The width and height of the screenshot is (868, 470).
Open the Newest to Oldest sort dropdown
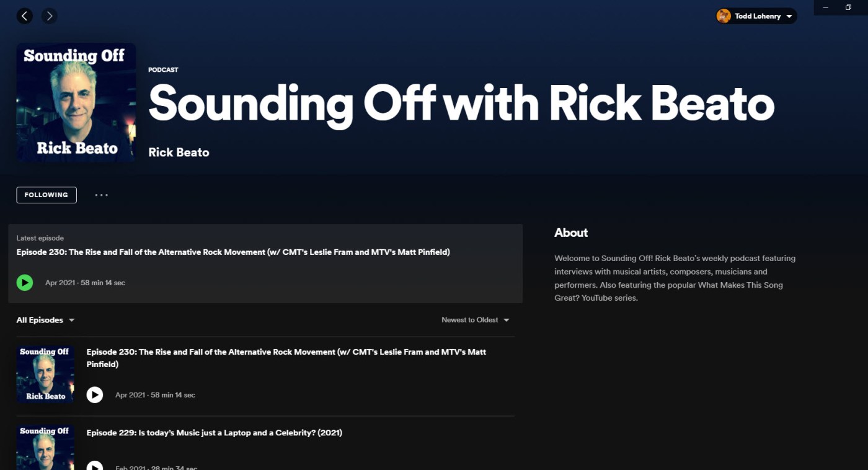tap(475, 320)
